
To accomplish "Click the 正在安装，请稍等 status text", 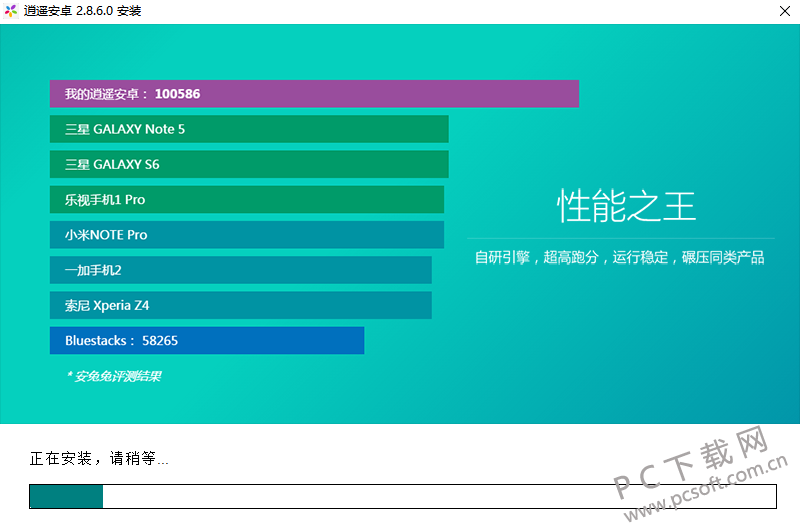I will (x=99, y=458).
